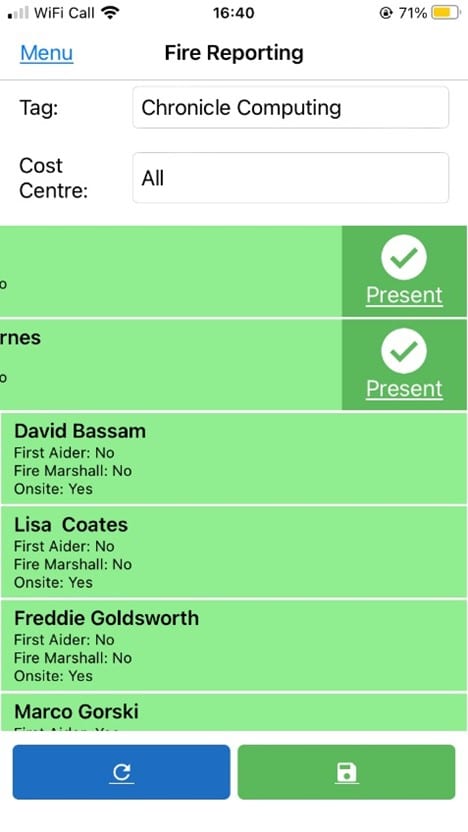Screen dimensions: 468x832
Task: Click the 16:40 clock in status bar
Action: click(x=233, y=13)
